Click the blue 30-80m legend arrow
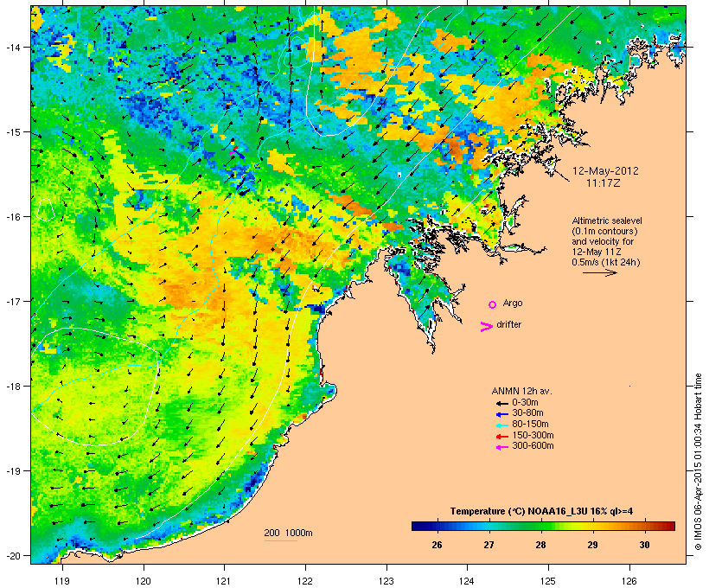This screenshot has width=709, height=588. [502, 414]
